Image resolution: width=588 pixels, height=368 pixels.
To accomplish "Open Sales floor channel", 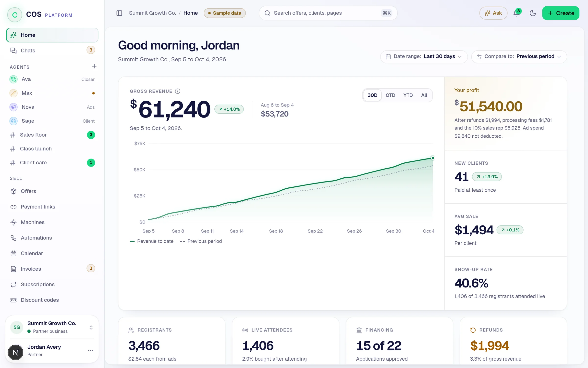I will click(x=52, y=135).
